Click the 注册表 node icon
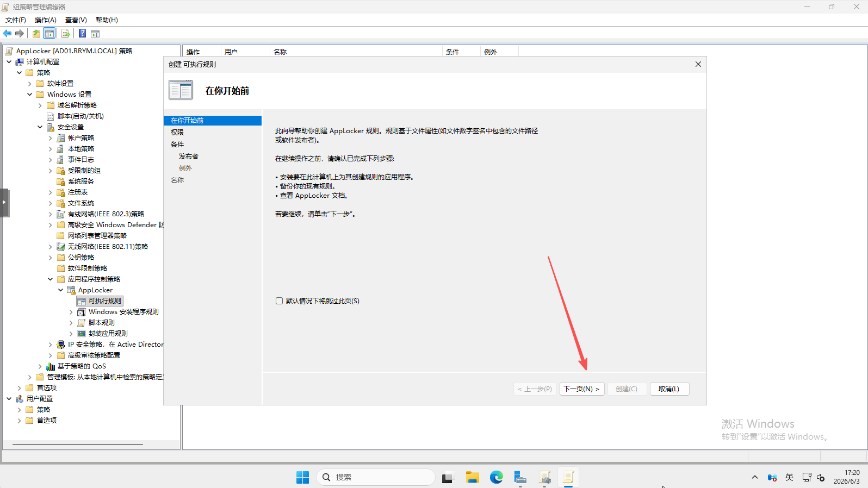Screen dimensions: 868x488 click(61, 192)
